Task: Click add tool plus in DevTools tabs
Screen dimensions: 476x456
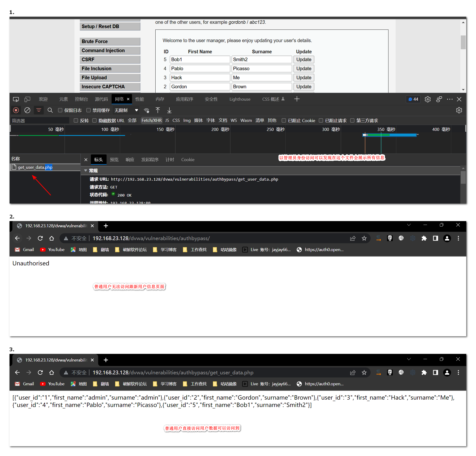Action: click(297, 99)
